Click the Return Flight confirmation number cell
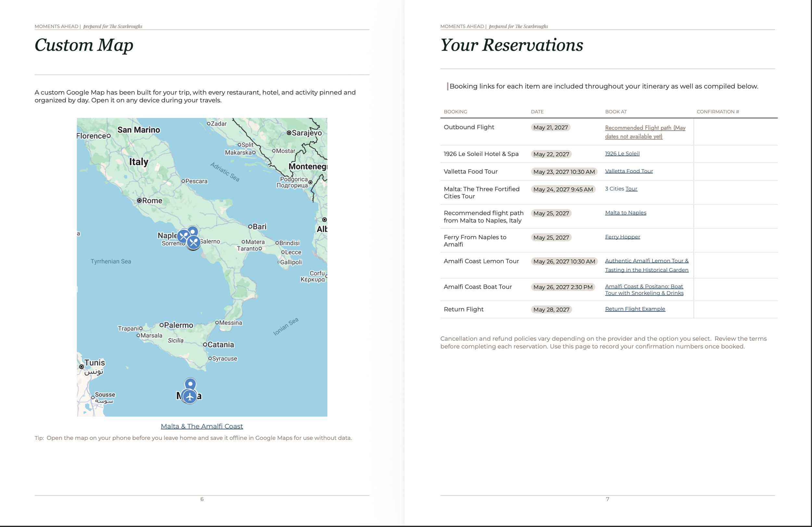Image resolution: width=812 pixels, height=527 pixels. [736, 310]
